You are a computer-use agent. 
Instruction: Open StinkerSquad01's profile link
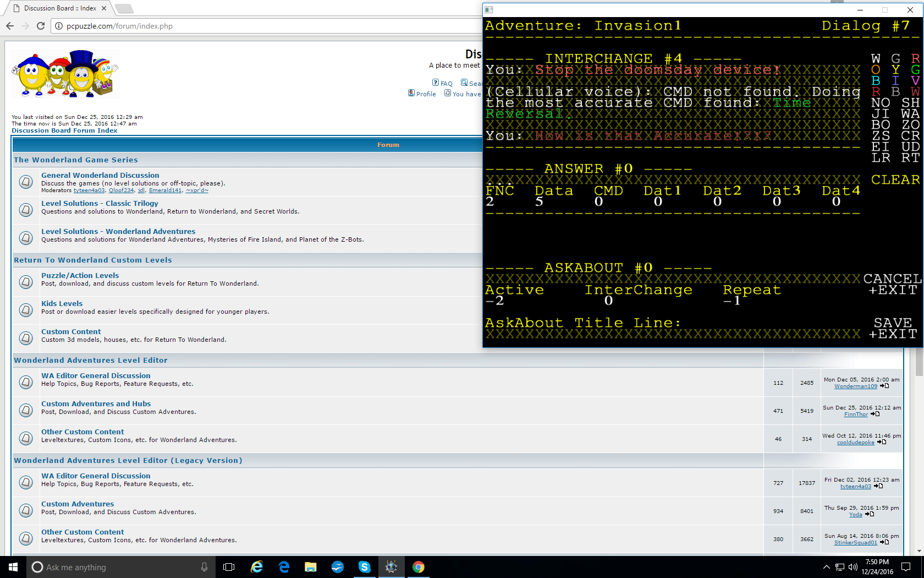click(x=855, y=543)
